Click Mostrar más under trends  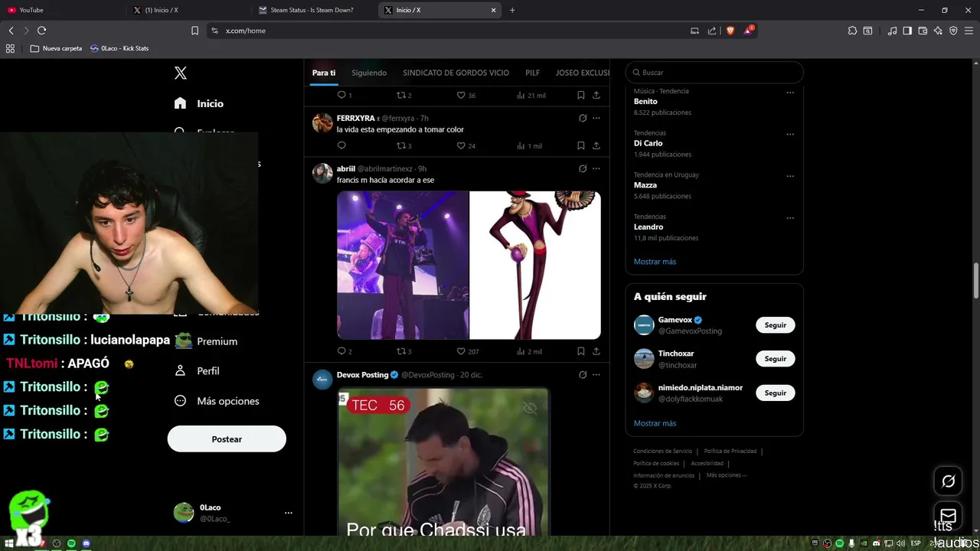655,262
